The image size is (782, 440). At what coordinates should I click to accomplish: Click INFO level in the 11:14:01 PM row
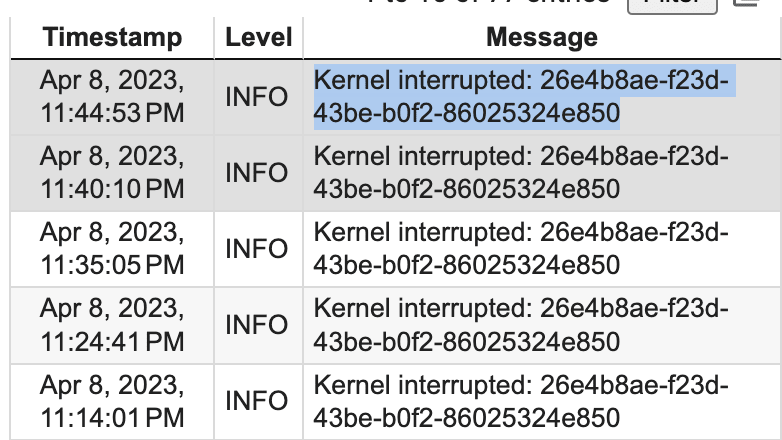click(x=256, y=402)
